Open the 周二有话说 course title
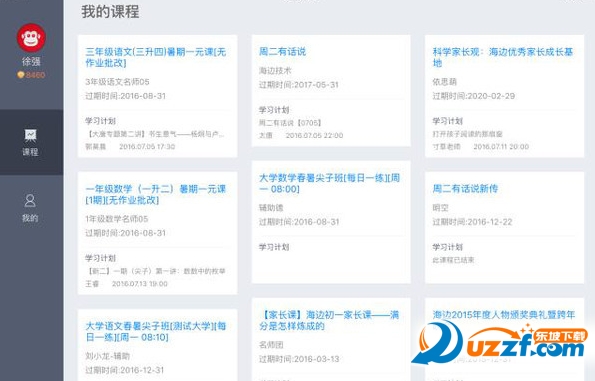595x381 pixels. coord(282,52)
